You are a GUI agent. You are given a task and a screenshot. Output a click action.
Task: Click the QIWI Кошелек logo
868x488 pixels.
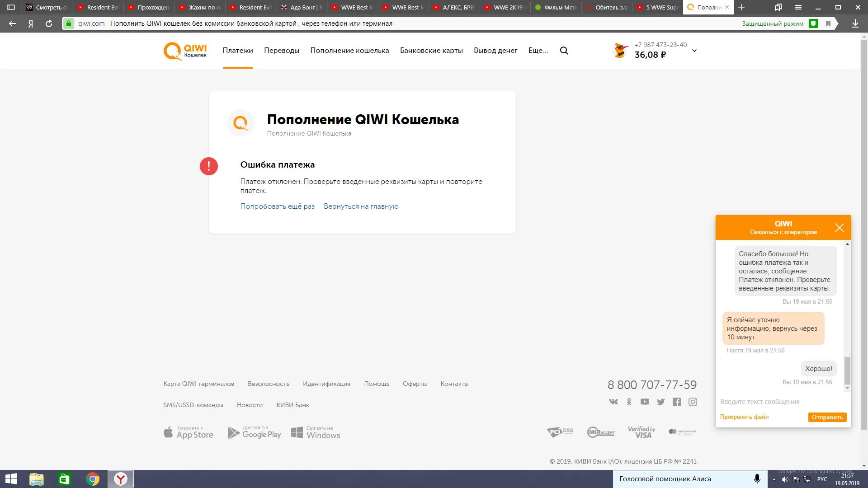185,51
